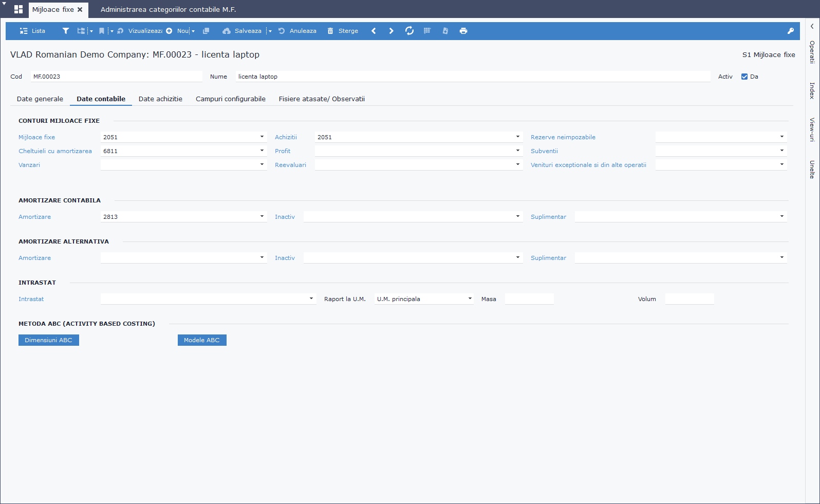The width and height of the screenshot is (820, 504).
Task: Create new record with Nou
Action: pos(178,31)
